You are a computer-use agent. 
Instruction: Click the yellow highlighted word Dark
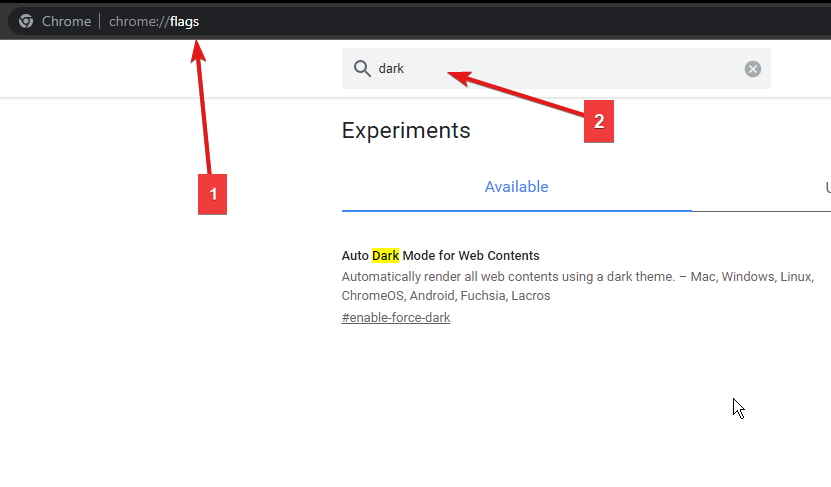(x=385, y=255)
